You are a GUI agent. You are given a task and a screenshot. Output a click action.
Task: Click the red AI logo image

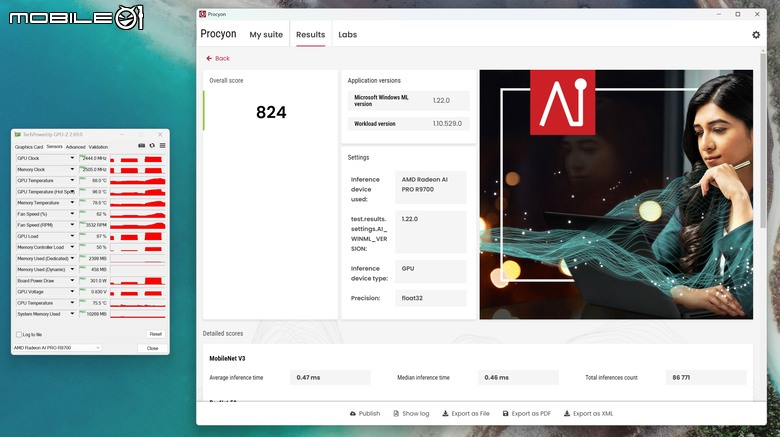tap(562, 103)
